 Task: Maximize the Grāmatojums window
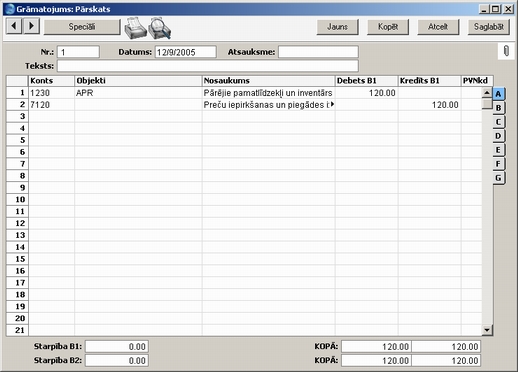coord(496,9)
